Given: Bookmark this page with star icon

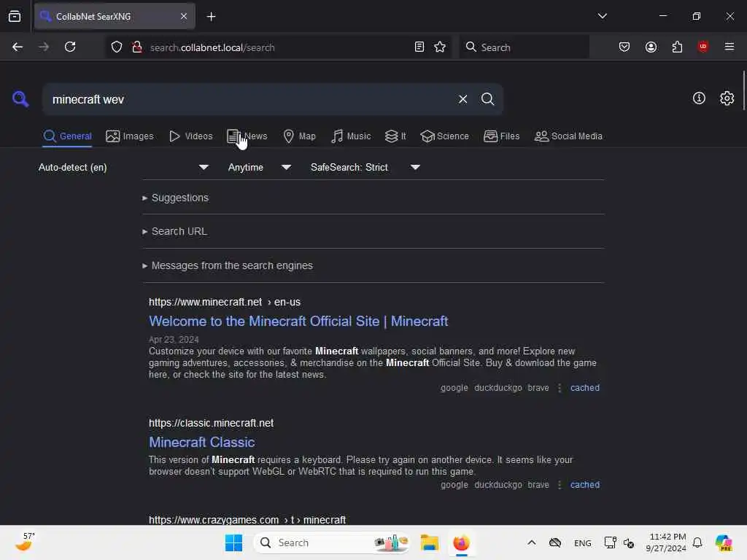Looking at the screenshot, I should click(x=440, y=47).
